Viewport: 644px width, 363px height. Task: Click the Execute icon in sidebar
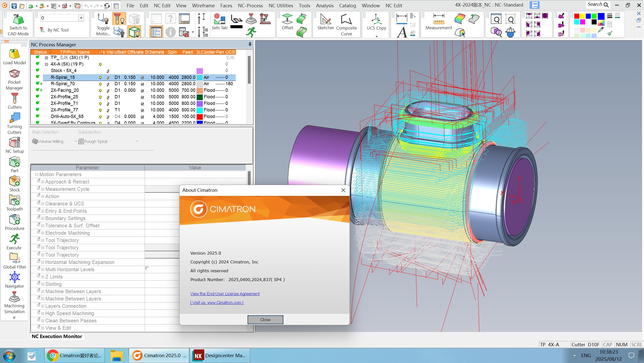tap(14, 242)
